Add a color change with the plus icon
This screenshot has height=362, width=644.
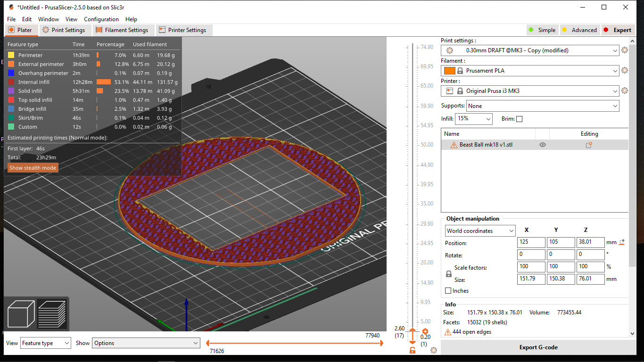pos(426,331)
